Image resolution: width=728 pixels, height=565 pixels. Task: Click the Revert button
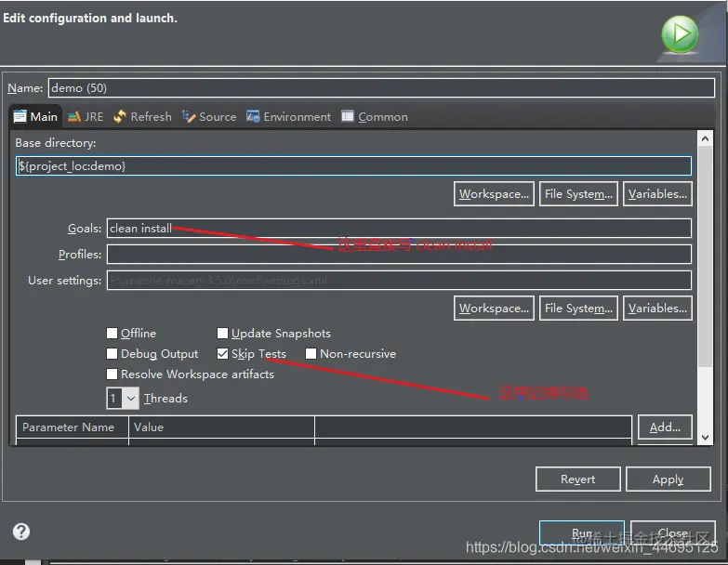(577, 479)
